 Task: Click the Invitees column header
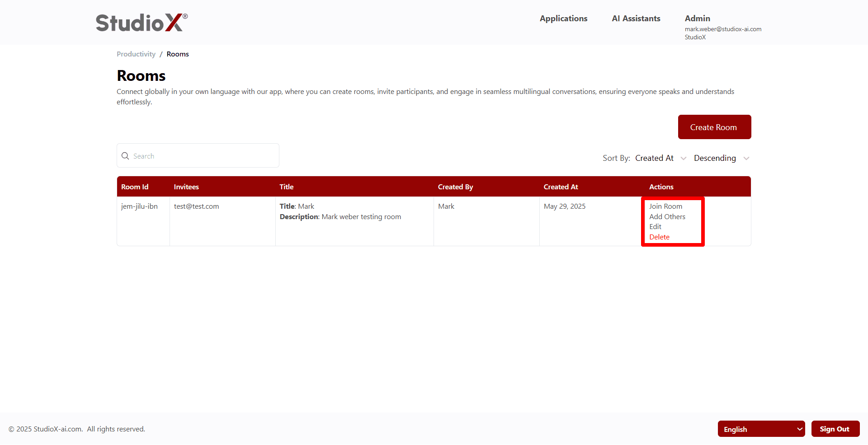coord(186,187)
